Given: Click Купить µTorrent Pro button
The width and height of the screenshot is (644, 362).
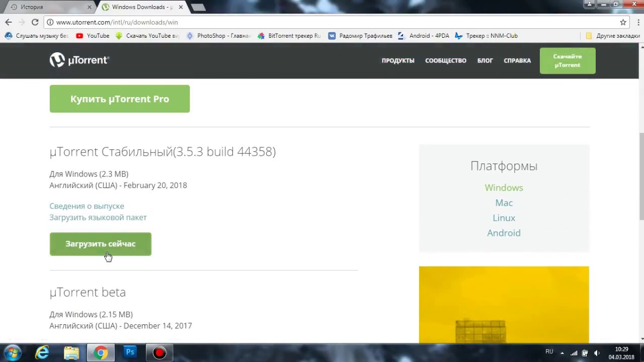Looking at the screenshot, I should pyautogui.click(x=120, y=99).
